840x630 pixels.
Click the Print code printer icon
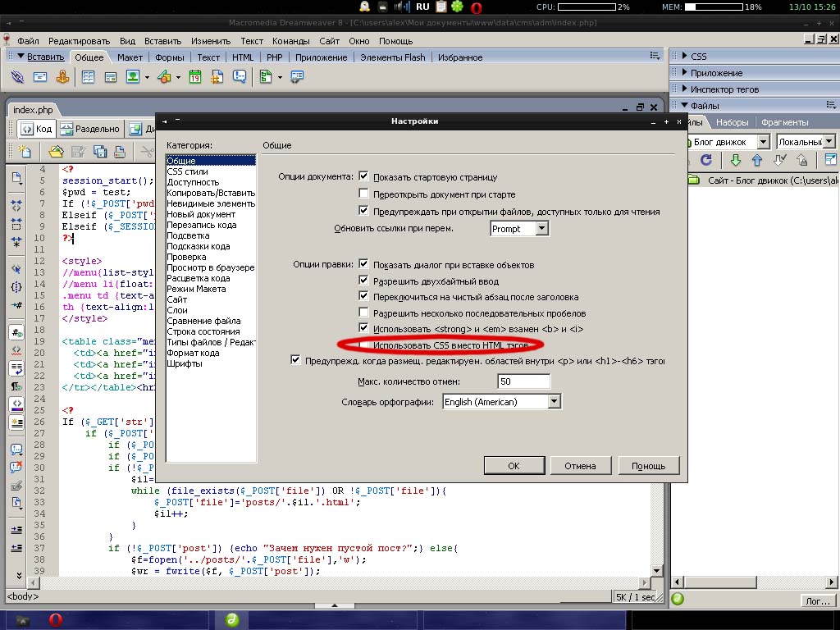coord(120,152)
